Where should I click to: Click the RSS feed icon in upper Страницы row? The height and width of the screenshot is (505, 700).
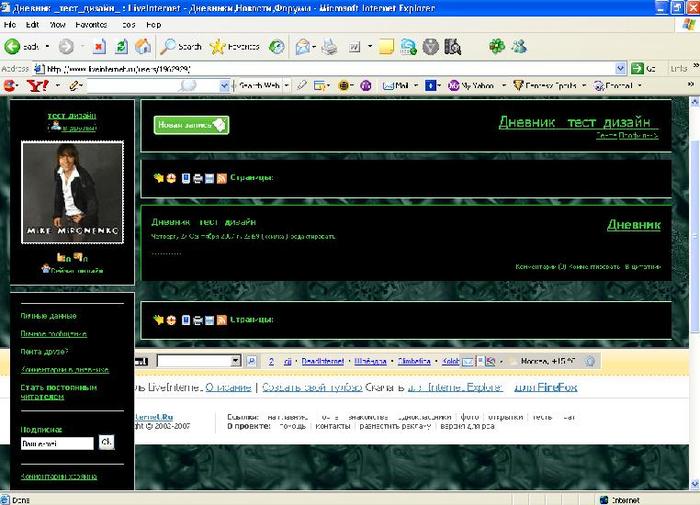pos(221,178)
